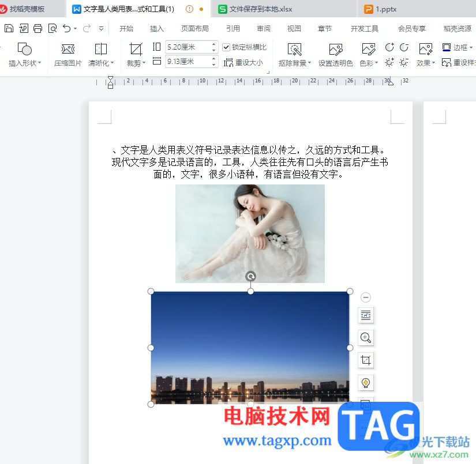This screenshot has width=476, height=464.
Task: Open the 审阅 ribbon tab
Action: (264, 28)
